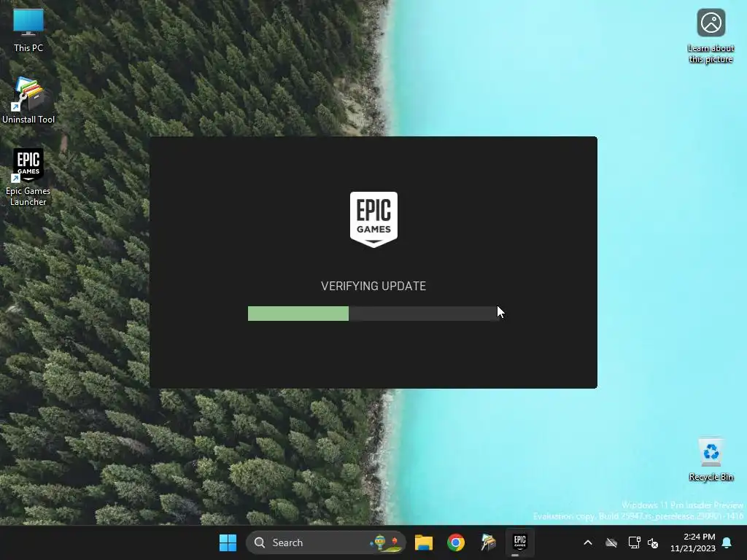The height and width of the screenshot is (560, 747).
Task: Click the muted volume tray icon
Action: click(x=653, y=542)
